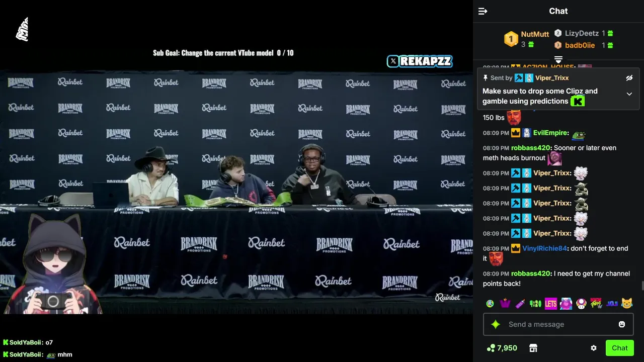Viewport: 644px width, 362px height.
Task: Select the graffiti text quick emote
Action: [x=596, y=304]
